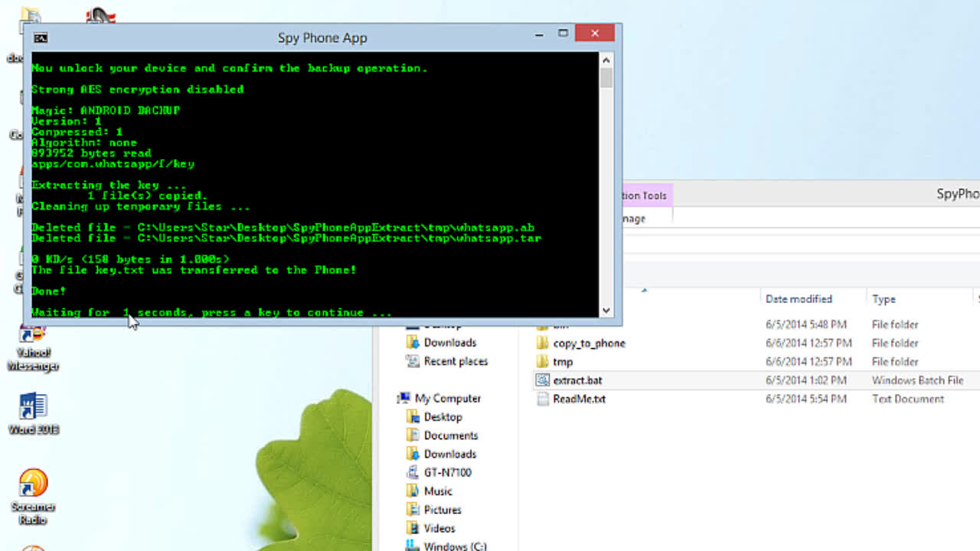Open the Screamer Radio desktop shortcut
Image resolution: width=980 pixels, height=551 pixels.
point(33,497)
